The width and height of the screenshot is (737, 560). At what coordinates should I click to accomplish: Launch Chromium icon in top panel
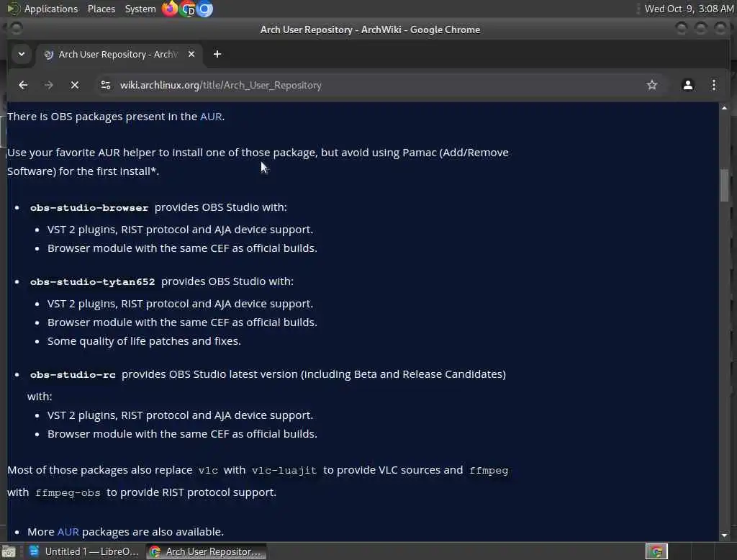coord(204,9)
